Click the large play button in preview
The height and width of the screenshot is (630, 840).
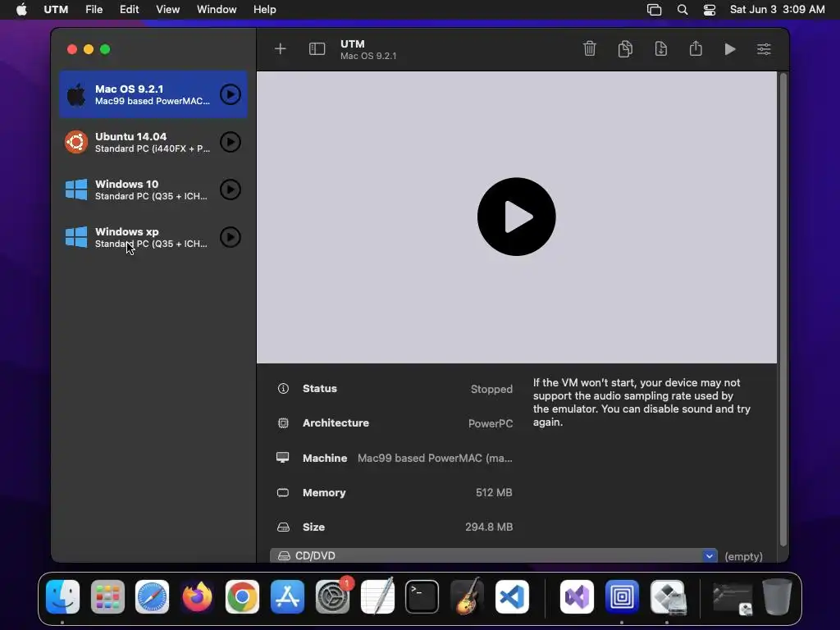pos(517,217)
